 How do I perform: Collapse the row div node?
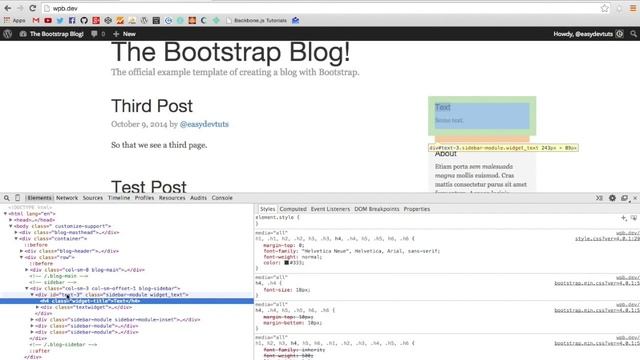click(x=22, y=258)
